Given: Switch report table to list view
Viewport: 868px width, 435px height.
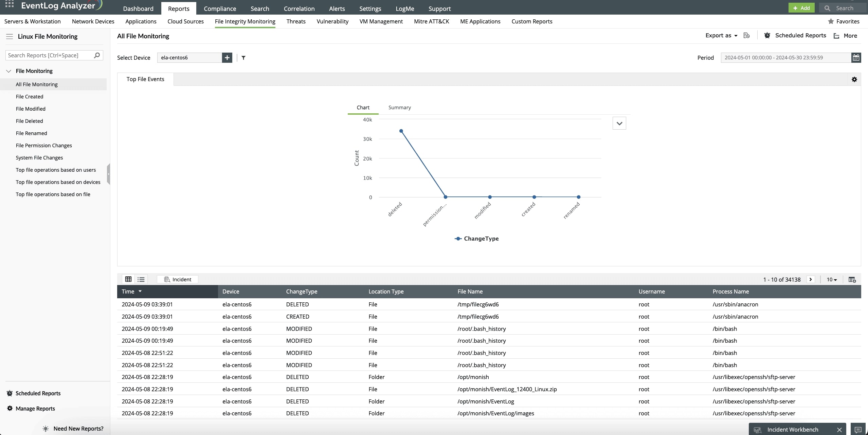Looking at the screenshot, I should (x=141, y=279).
